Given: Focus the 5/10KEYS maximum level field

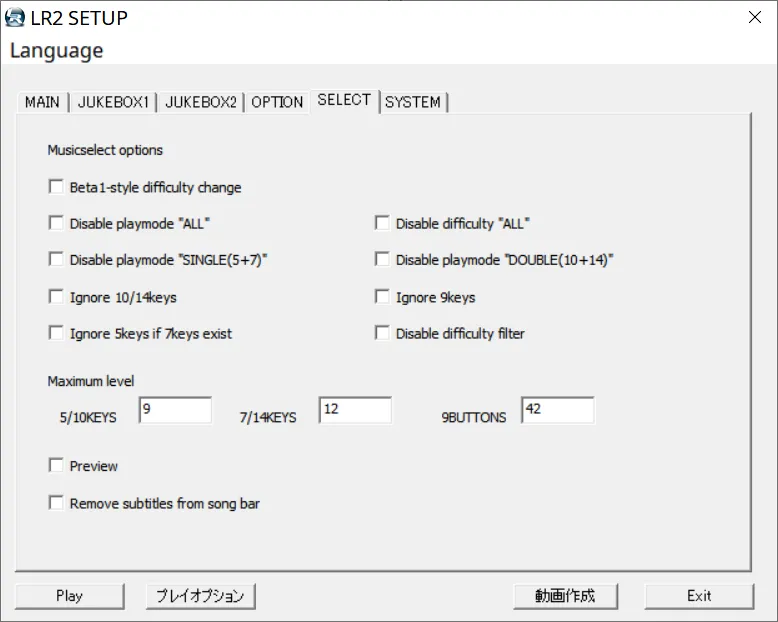Looking at the screenshot, I should pos(175,410).
